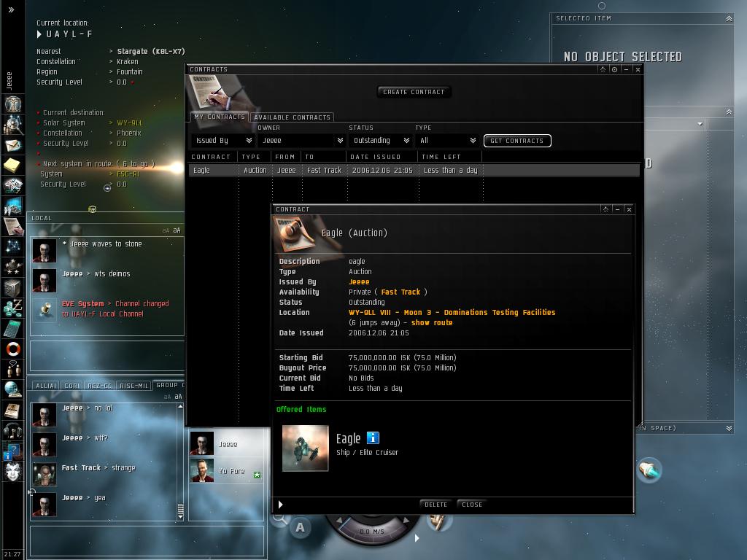This screenshot has width=747, height=560.
Task: Expand the Neocom sidebar double arrow
Action: (11, 9)
